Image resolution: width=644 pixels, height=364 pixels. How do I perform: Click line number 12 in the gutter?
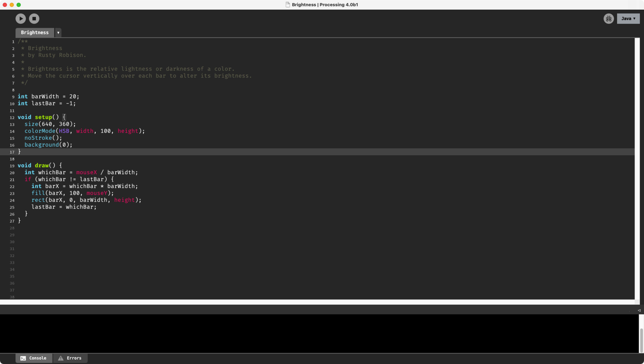tap(12, 117)
